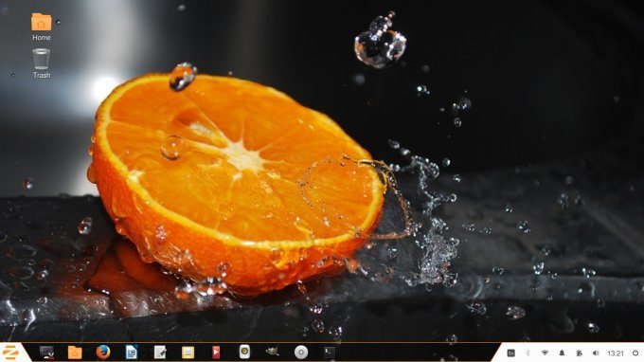Viewport: 644px width, 362px height.
Task: Open the Bluetooth tray indicator
Action: pyautogui.click(x=528, y=353)
